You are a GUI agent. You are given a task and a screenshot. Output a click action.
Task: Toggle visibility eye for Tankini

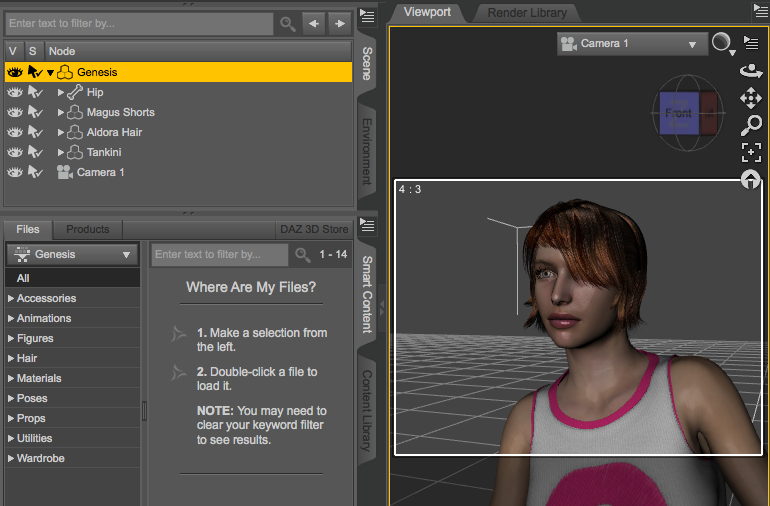click(15, 152)
